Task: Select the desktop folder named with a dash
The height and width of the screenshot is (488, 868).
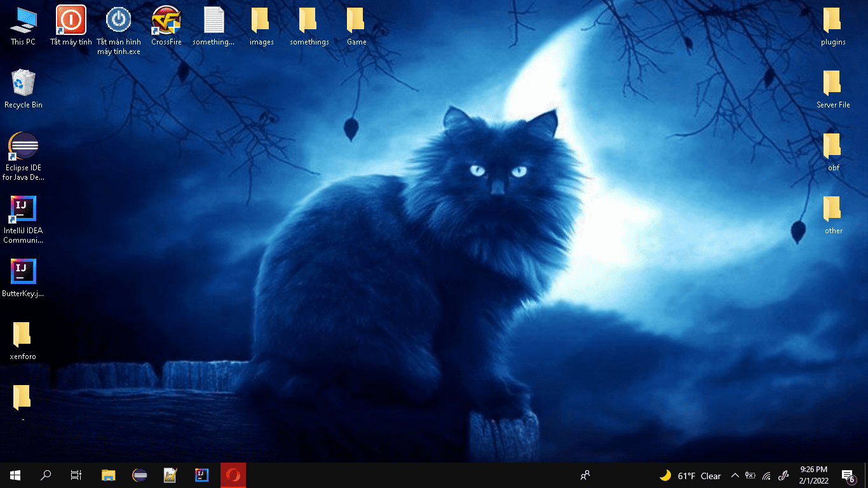Action: (23, 403)
